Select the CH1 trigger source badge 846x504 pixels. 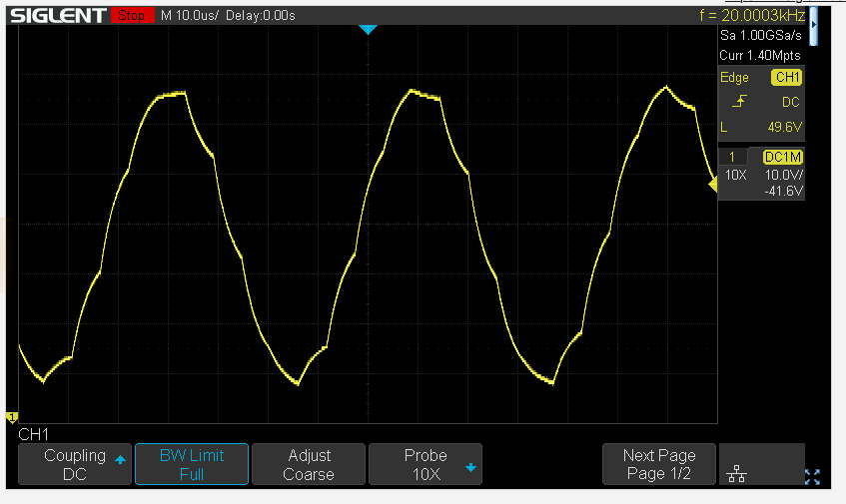pos(787,78)
